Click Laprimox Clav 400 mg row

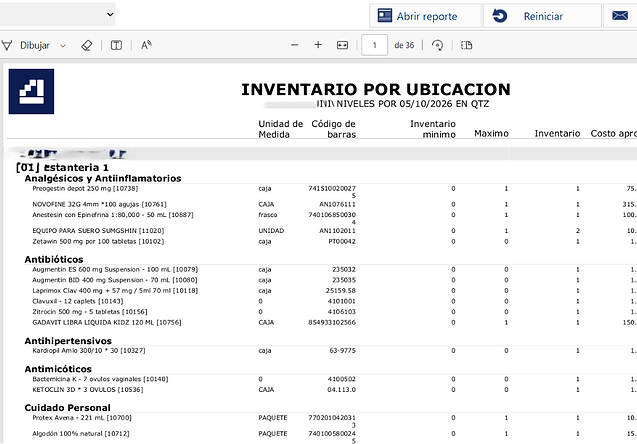click(115, 290)
